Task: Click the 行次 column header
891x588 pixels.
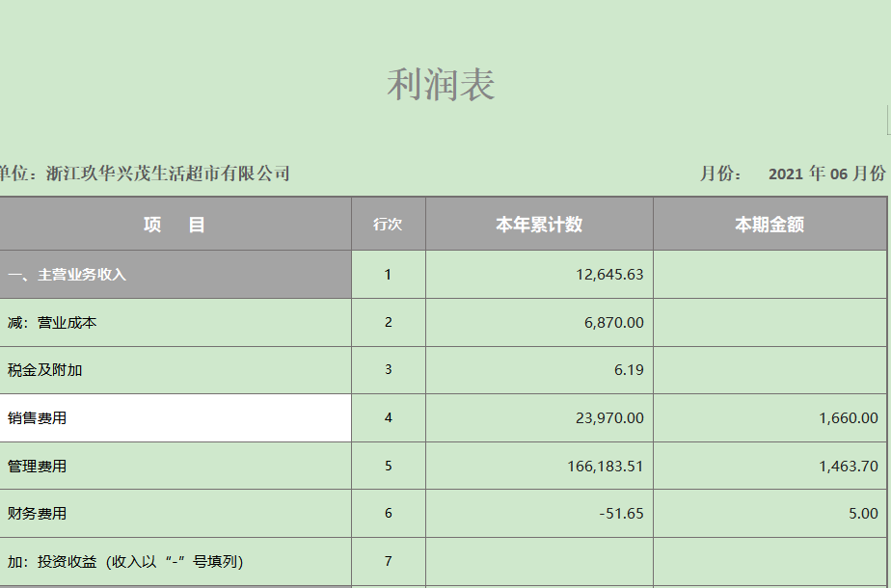Action: pos(389,225)
